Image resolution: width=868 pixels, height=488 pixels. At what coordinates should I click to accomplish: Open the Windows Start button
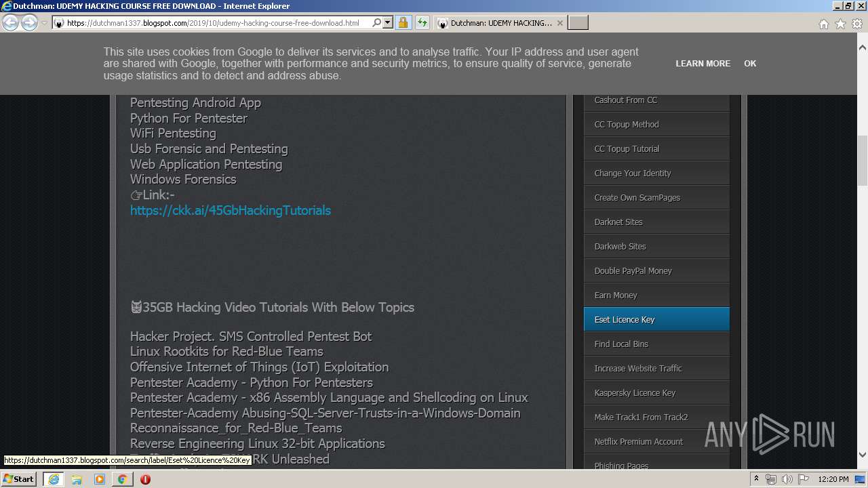click(x=19, y=479)
